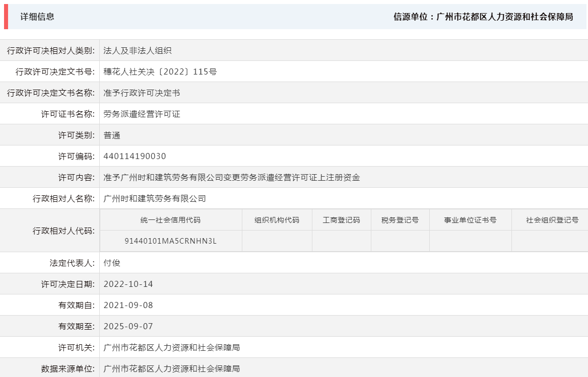The height and width of the screenshot is (377, 588).
Task: Click the 详细信息 section heading
Action: 37,17
